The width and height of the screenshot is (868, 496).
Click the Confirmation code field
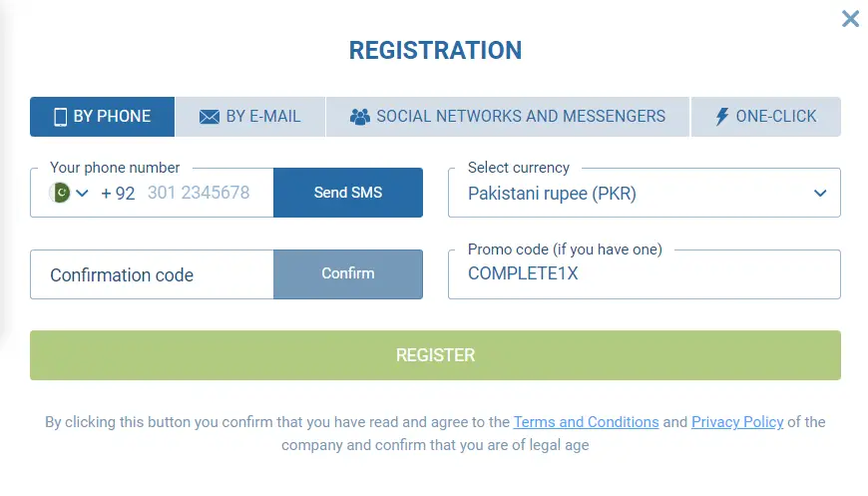[x=152, y=275]
